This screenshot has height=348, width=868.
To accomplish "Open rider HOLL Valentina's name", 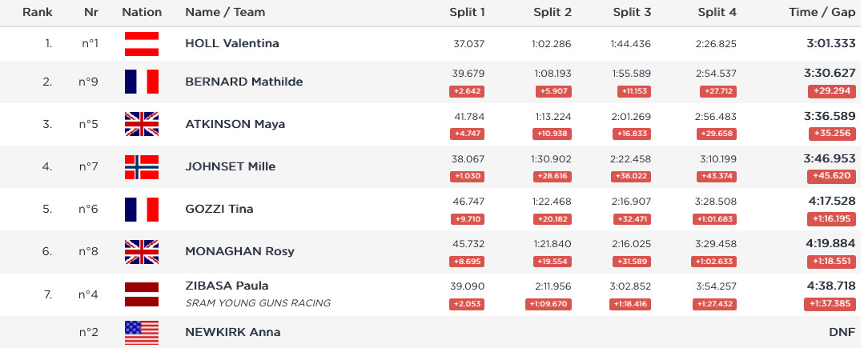I will 232,43.
